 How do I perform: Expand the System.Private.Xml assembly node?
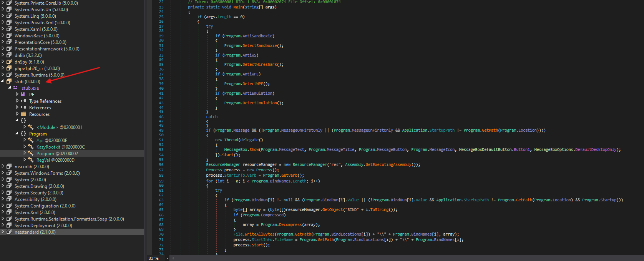tap(3, 23)
